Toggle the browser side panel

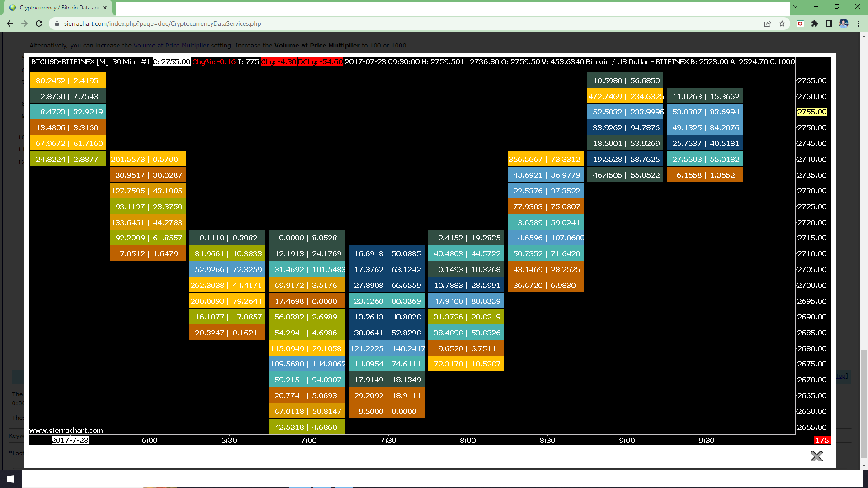(x=829, y=23)
